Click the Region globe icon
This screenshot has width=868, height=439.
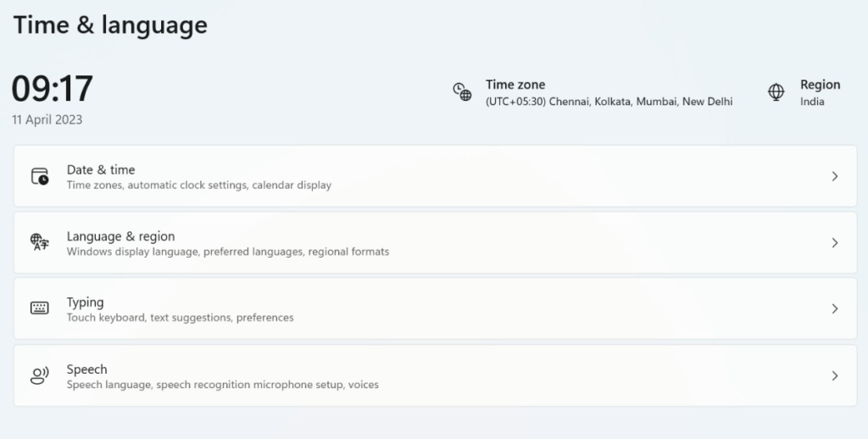(776, 92)
